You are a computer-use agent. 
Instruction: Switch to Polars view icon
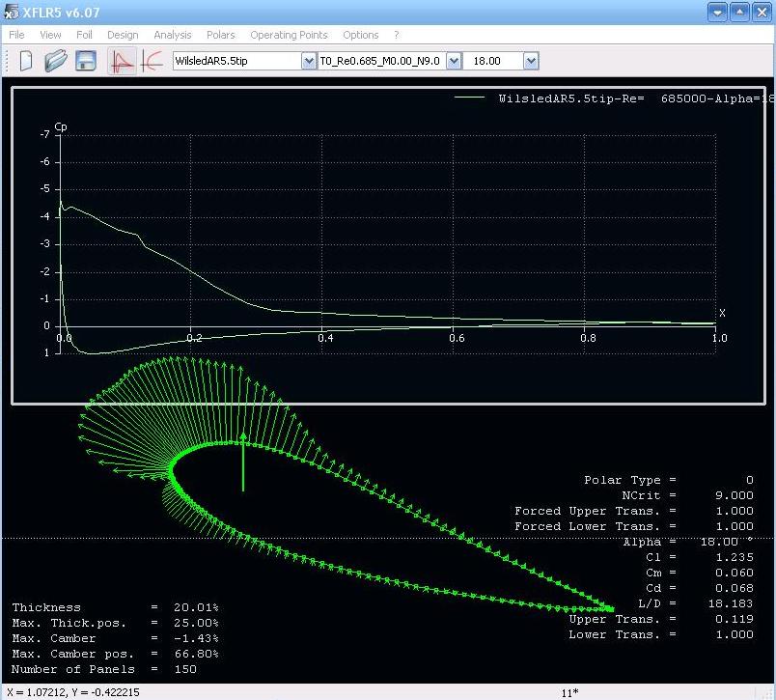click(151, 61)
